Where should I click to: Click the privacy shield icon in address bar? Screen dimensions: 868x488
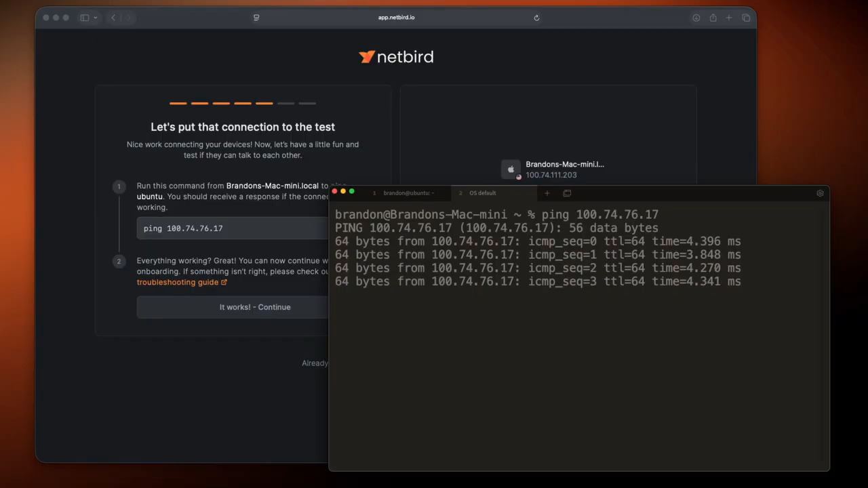[256, 18]
